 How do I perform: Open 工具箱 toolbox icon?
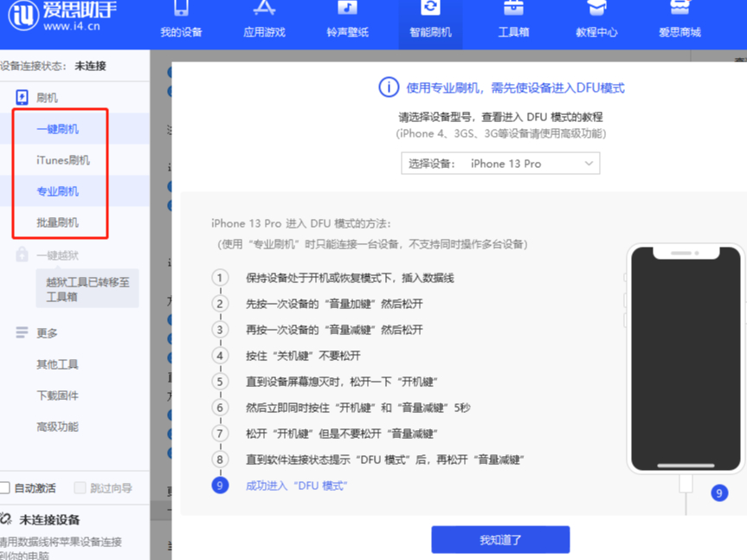pos(513,8)
